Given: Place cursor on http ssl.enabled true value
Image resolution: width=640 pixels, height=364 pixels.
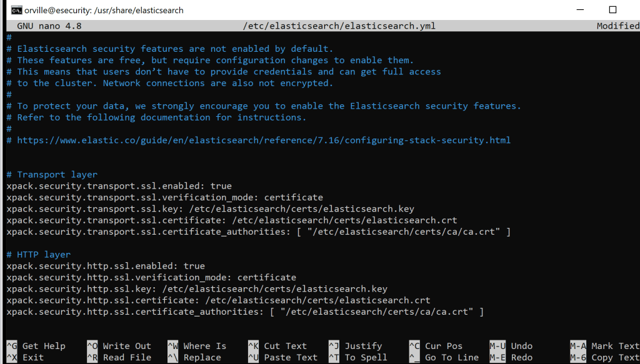Looking at the screenshot, I should point(194,266).
